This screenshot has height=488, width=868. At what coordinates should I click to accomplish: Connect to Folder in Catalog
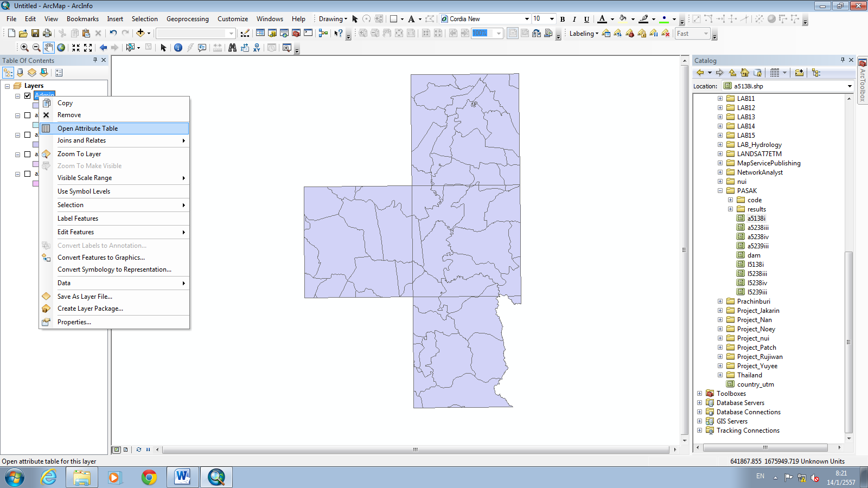coord(799,73)
